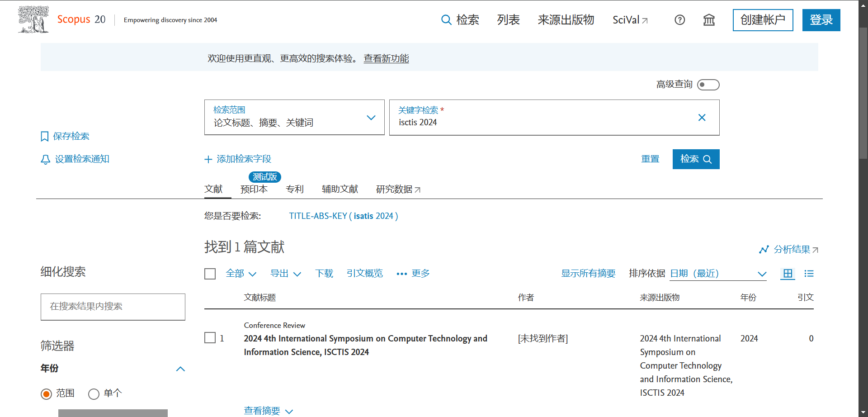Click the Scopus tree logo

coord(33,19)
